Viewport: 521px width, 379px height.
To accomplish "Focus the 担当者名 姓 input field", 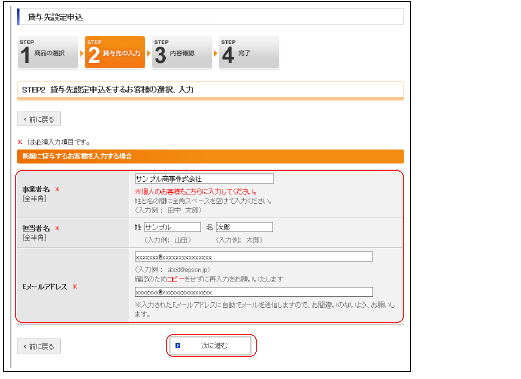I will click(x=172, y=227).
